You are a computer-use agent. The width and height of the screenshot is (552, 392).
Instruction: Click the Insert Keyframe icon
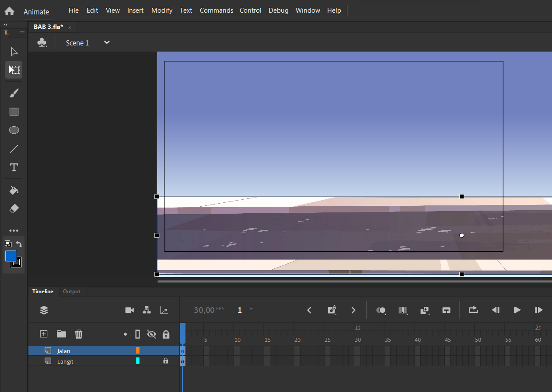coord(332,310)
